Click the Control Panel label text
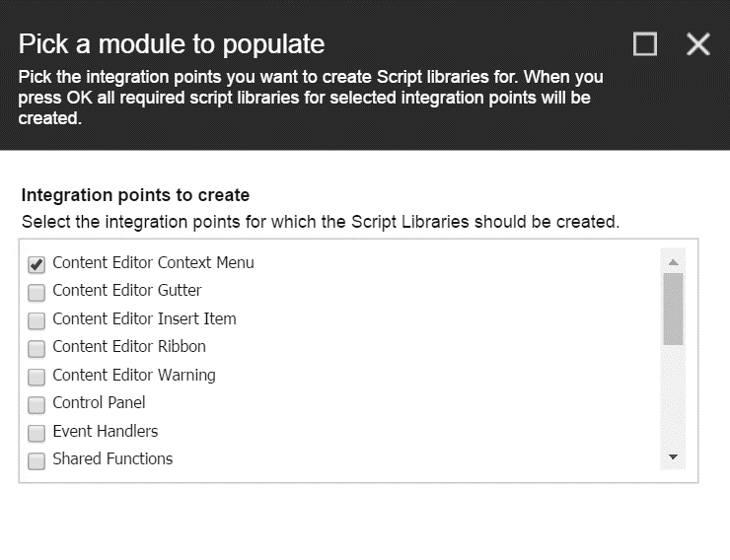Viewport: 730px width, 560px height. pos(99,403)
